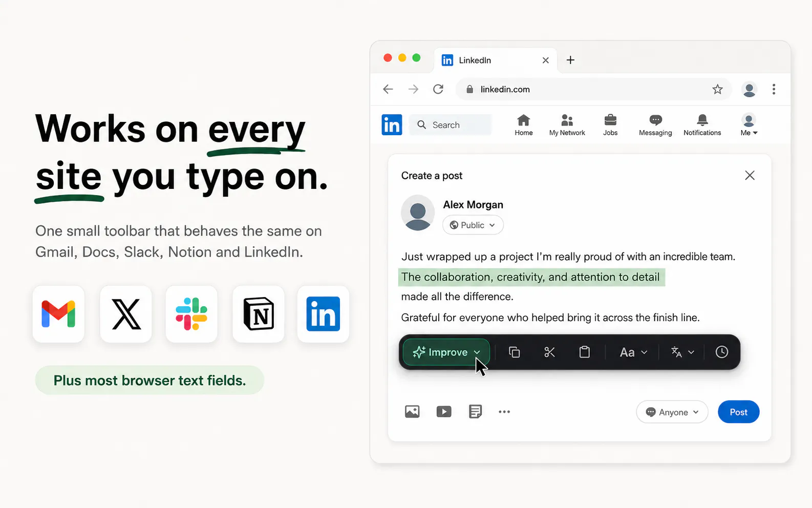
Task: Click the line "Just wrapped up a project"
Action: (x=568, y=257)
